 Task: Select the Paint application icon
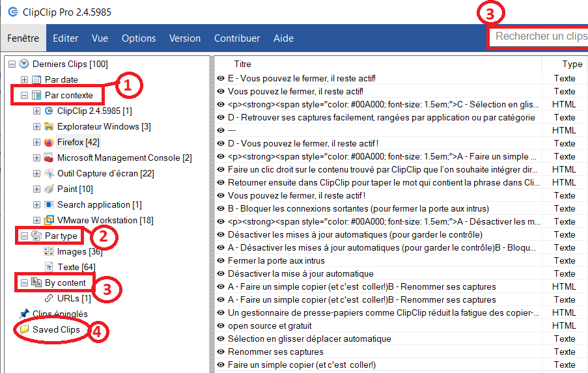pyautogui.click(x=49, y=189)
